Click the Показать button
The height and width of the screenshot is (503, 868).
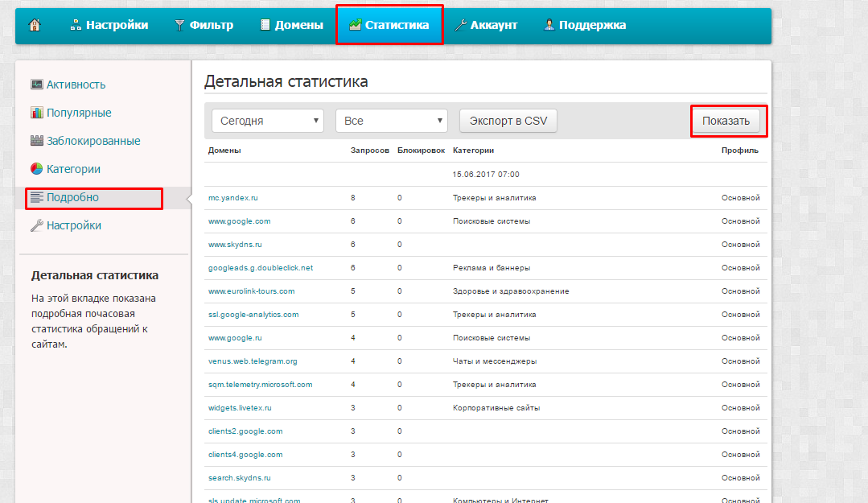[x=726, y=121]
